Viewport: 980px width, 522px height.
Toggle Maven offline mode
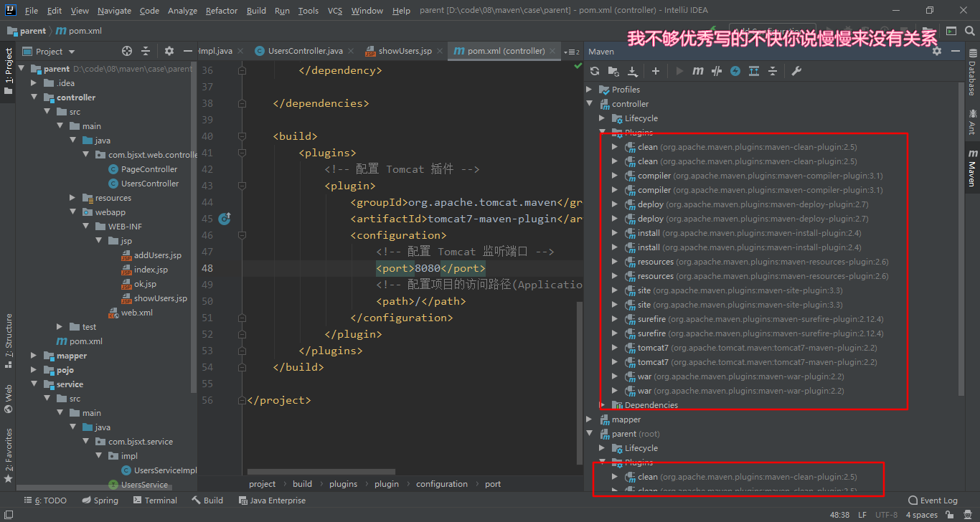(717, 71)
